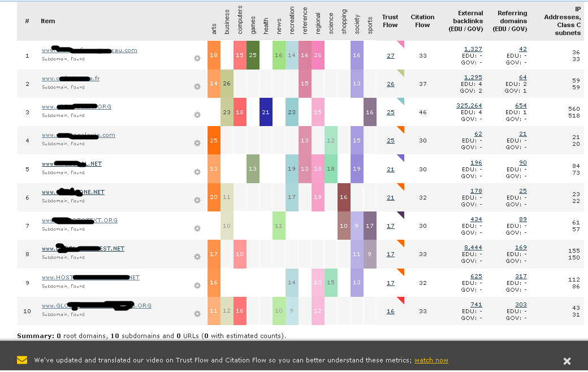Click the gear icon in row 10

click(197, 314)
